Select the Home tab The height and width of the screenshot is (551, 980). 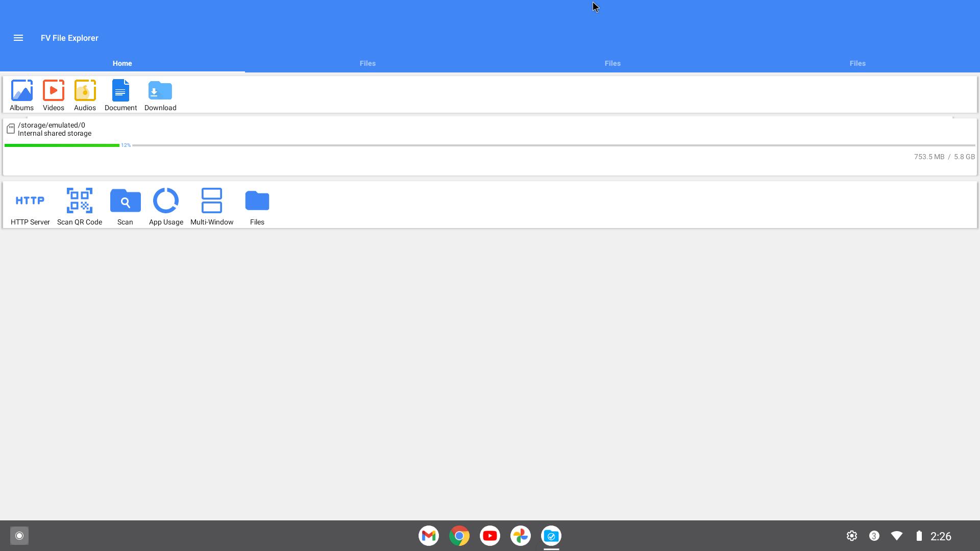click(x=122, y=63)
